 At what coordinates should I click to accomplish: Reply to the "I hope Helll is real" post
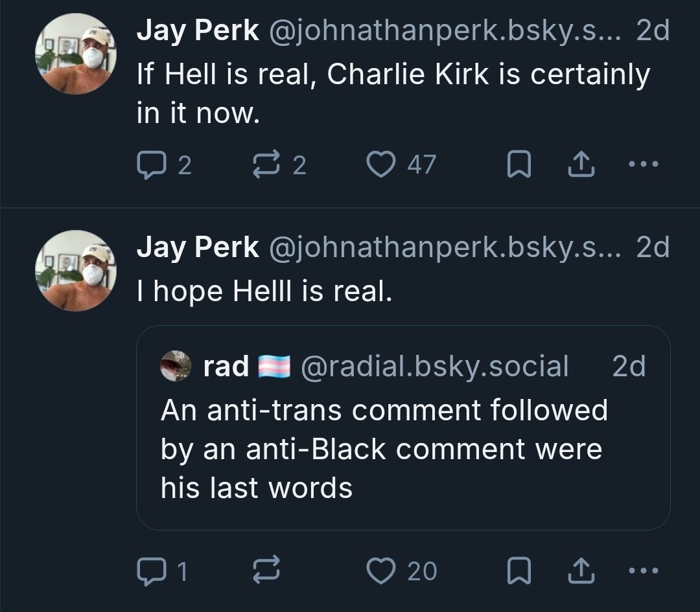click(x=150, y=571)
